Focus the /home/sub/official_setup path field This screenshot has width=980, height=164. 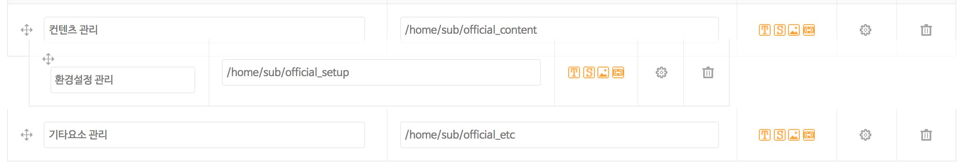(x=381, y=72)
